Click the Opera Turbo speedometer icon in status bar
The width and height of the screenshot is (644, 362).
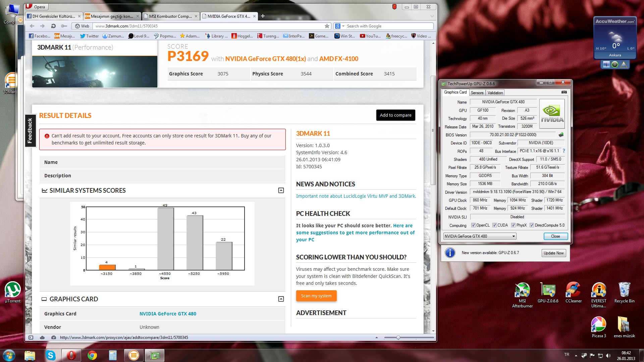tap(53, 338)
